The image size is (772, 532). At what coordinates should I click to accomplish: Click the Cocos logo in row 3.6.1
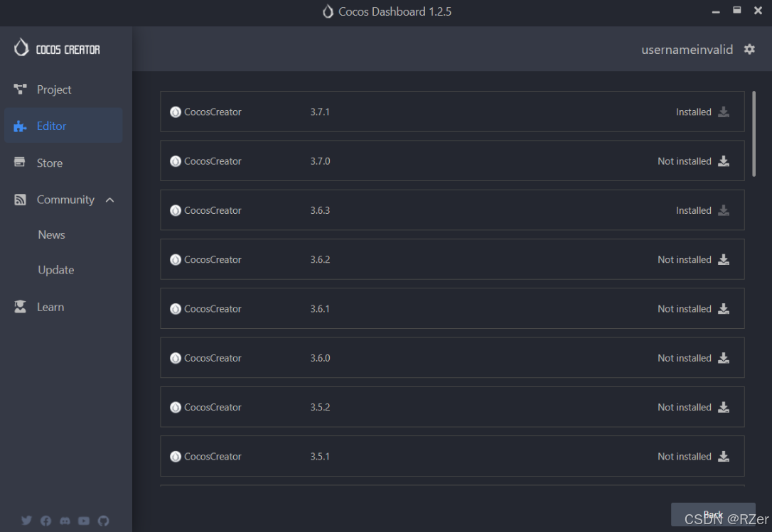pyautogui.click(x=176, y=308)
